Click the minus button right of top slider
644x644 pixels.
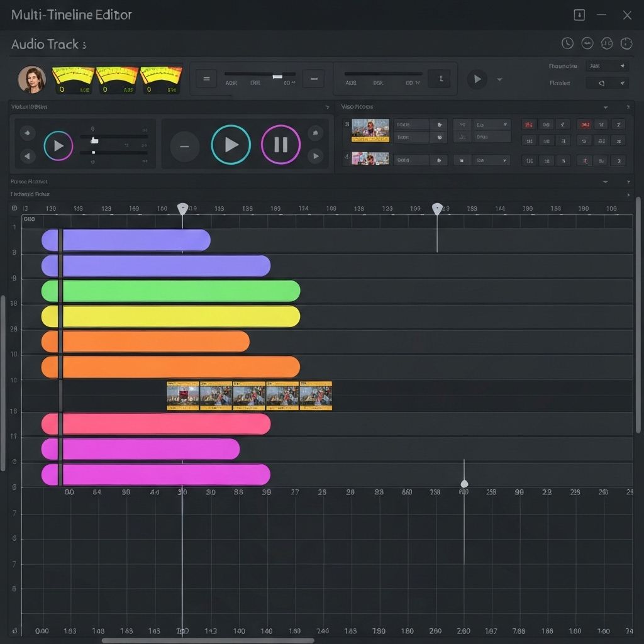313,79
